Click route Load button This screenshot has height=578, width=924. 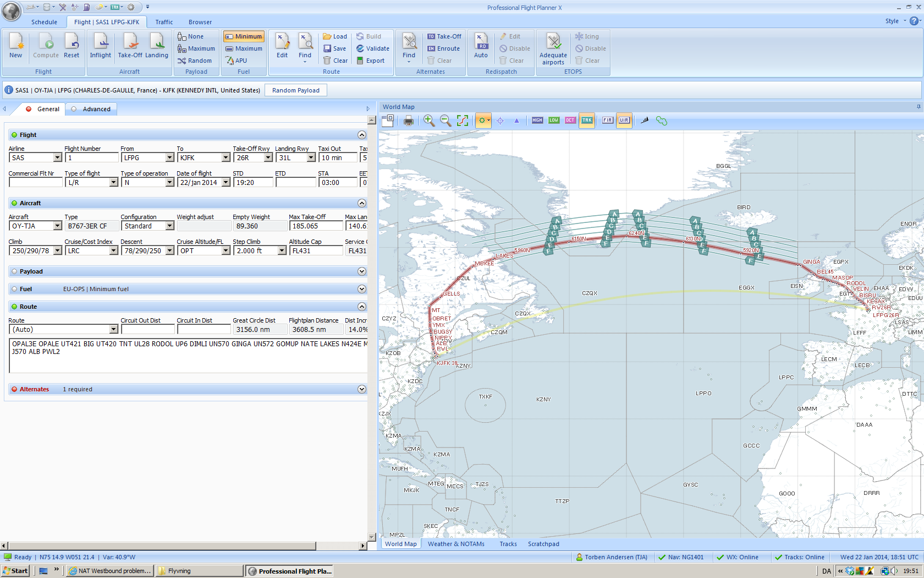(x=335, y=36)
